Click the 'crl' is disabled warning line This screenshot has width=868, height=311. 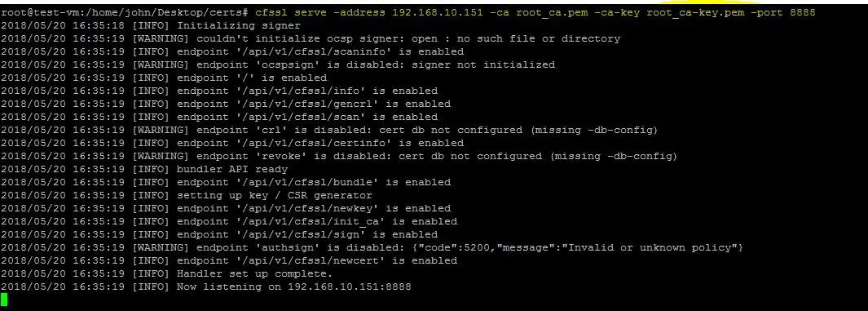coord(328,131)
